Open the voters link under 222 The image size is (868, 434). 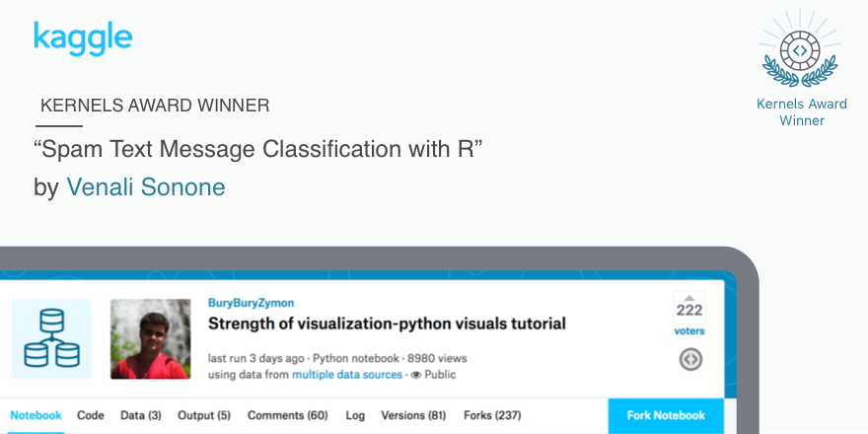click(x=689, y=331)
